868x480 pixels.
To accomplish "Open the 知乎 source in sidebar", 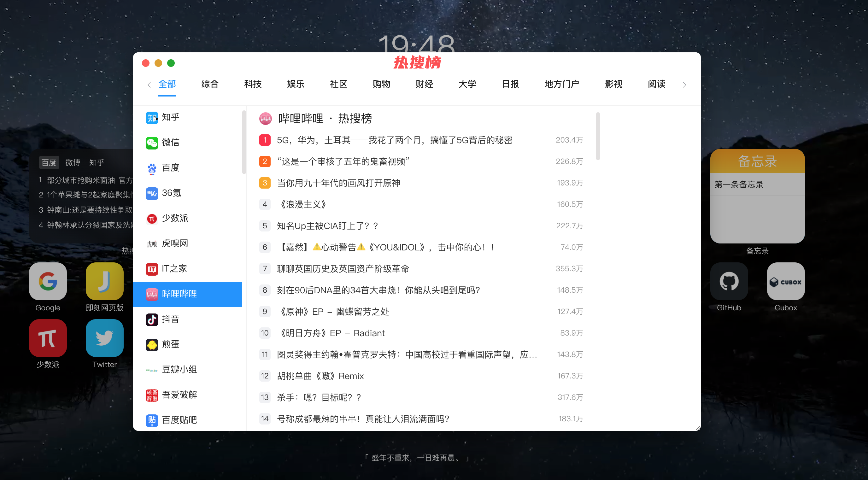I will point(170,118).
